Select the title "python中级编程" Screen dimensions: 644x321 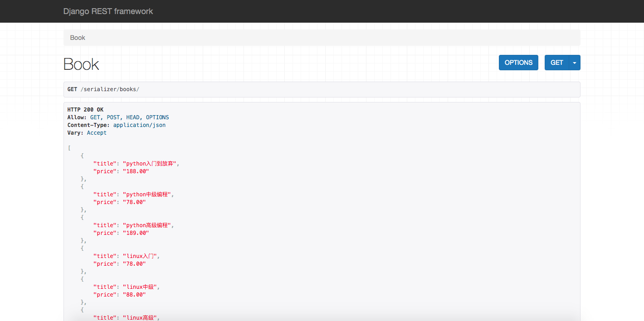click(148, 195)
